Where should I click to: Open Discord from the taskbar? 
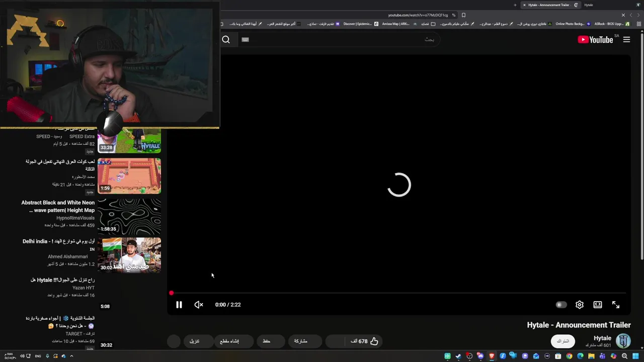point(480,356)
